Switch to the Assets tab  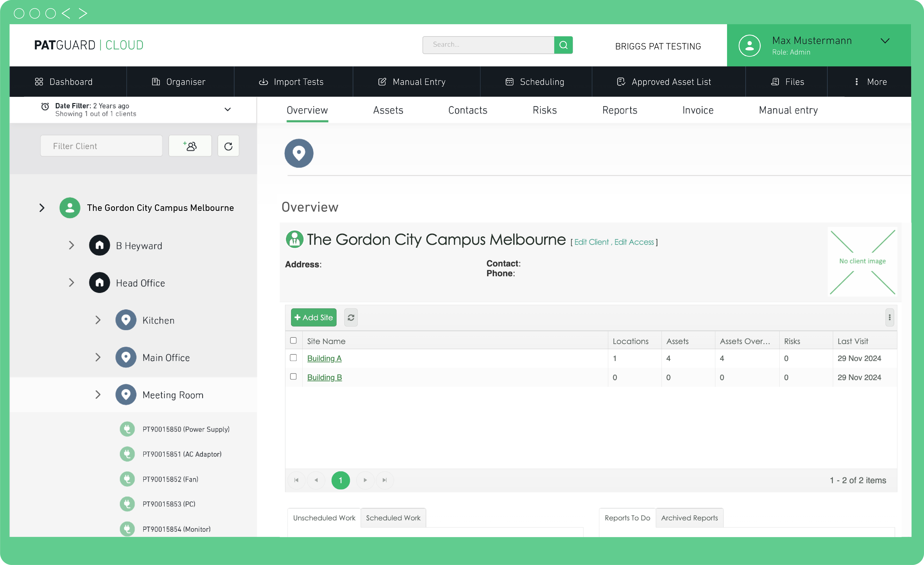388,110
